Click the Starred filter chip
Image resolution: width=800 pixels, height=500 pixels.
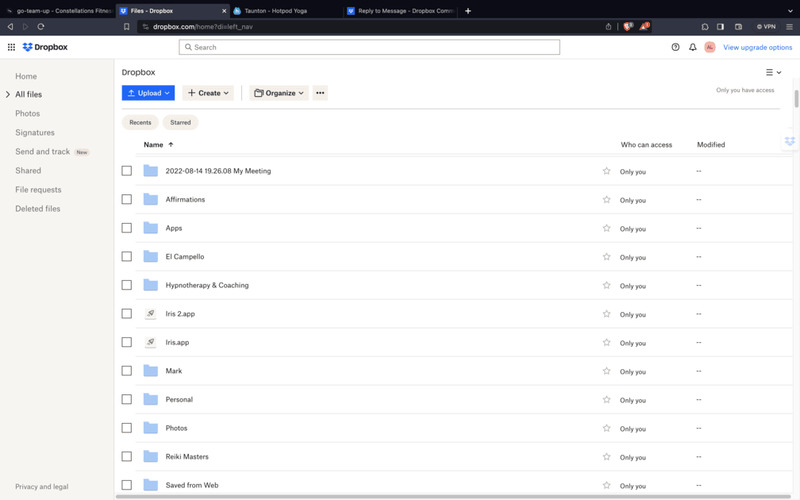181,122
